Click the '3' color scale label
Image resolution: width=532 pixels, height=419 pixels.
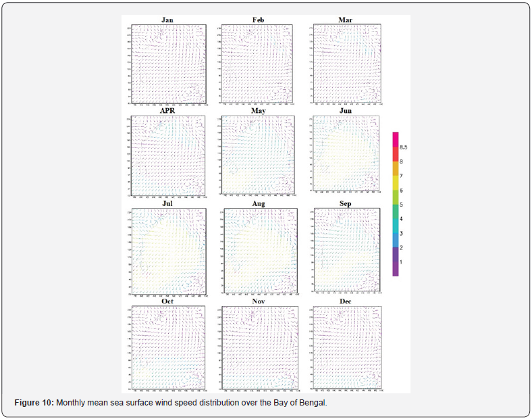pyautogui.click(x=402, y=234)
